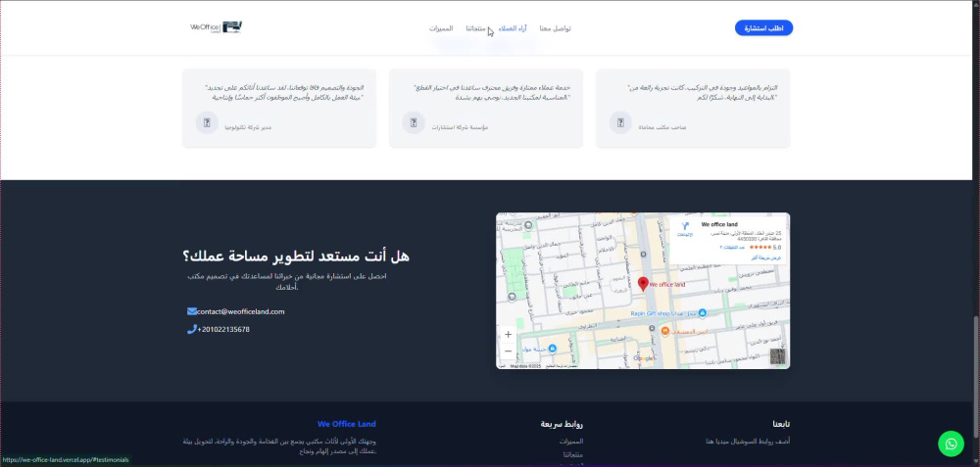980x467 pixels.
Task: Click the envelope icon beside the email address
Action: click(x=192, y=311)
